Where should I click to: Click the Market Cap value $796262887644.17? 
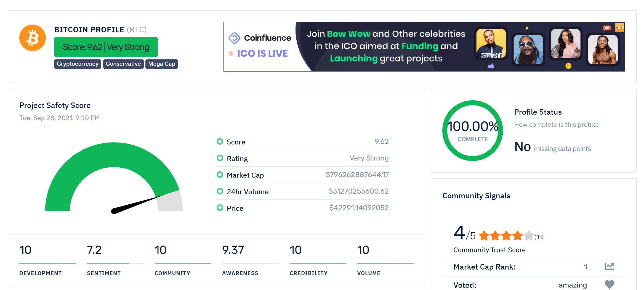357,175
